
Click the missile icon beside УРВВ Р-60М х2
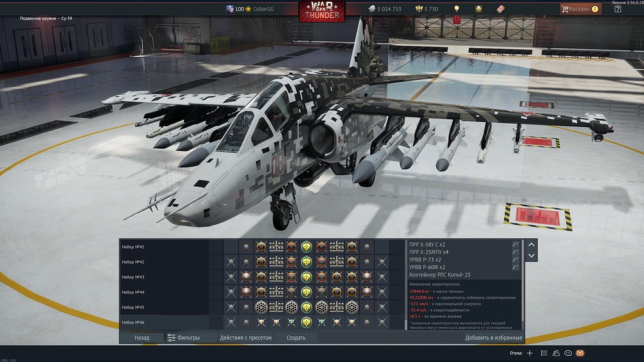(515, 267)
